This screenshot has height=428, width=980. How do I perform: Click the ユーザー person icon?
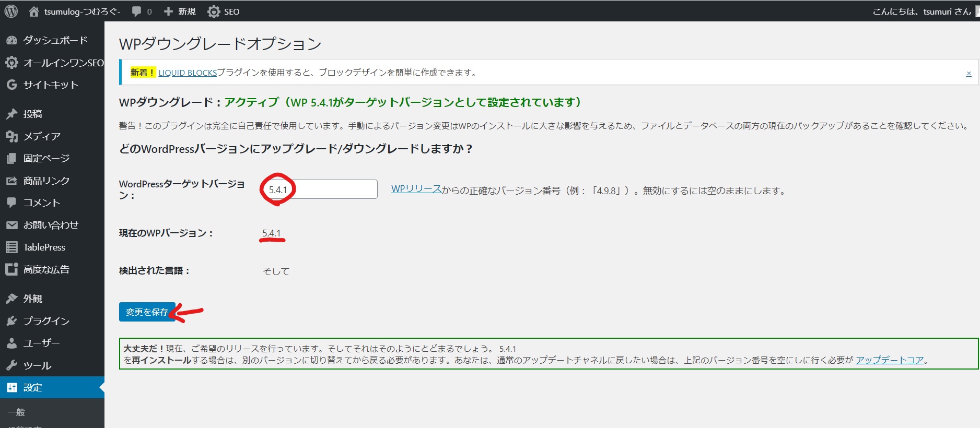tap(11, 343)
